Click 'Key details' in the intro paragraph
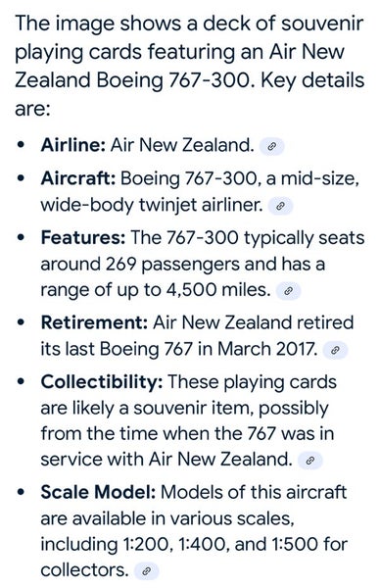Image resolution: width=380 pixels, height=588 pixels. click(312, 80)
